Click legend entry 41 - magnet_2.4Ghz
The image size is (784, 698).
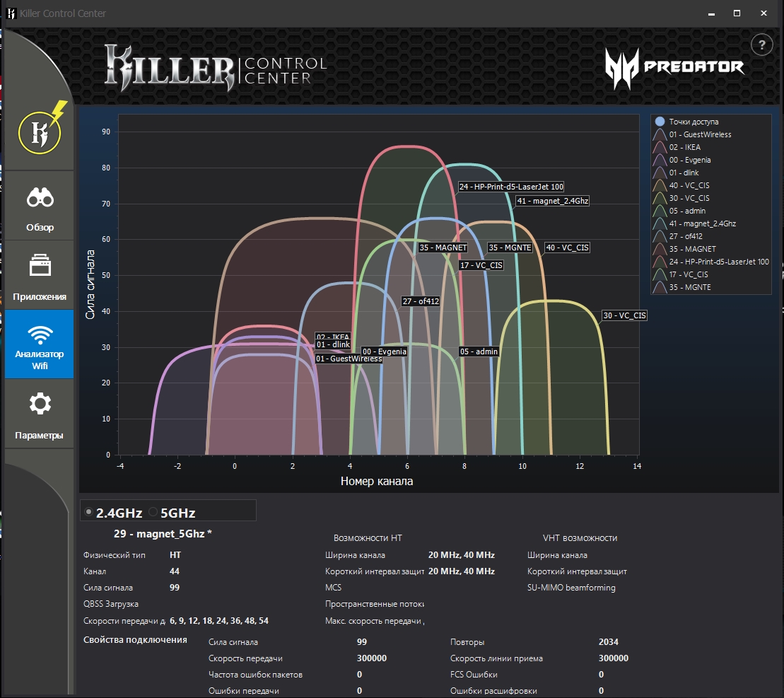pos(702,223)
